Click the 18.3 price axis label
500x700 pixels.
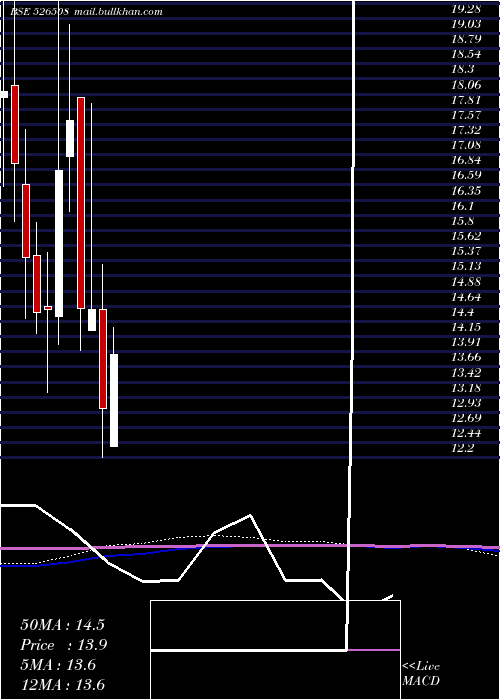click(x=463, y=69)
